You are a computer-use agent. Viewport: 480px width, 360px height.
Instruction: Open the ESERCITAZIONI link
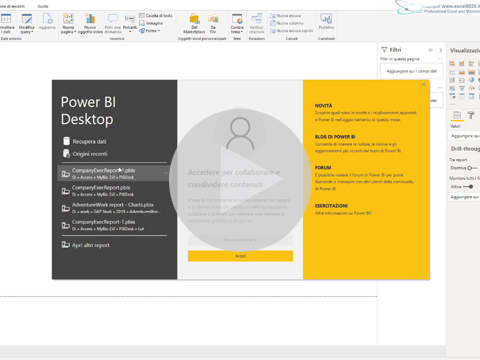(x=331, y=206)
